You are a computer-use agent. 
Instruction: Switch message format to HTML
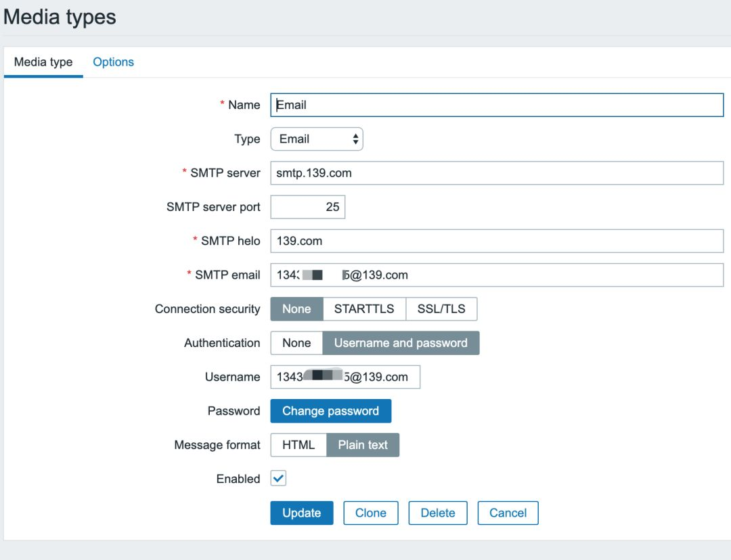point(298,445)
